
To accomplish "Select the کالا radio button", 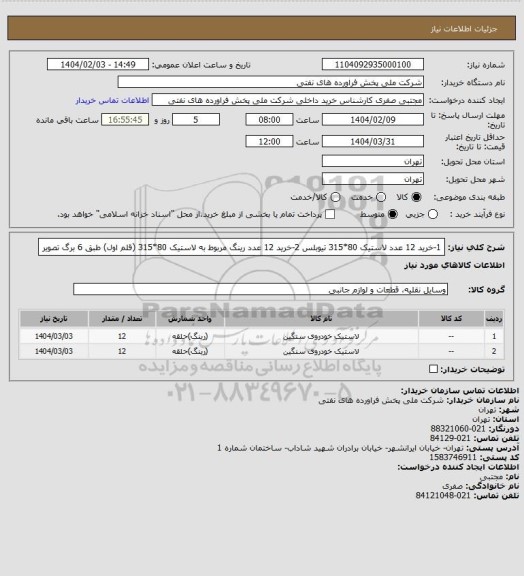I will tap(416, 197).
